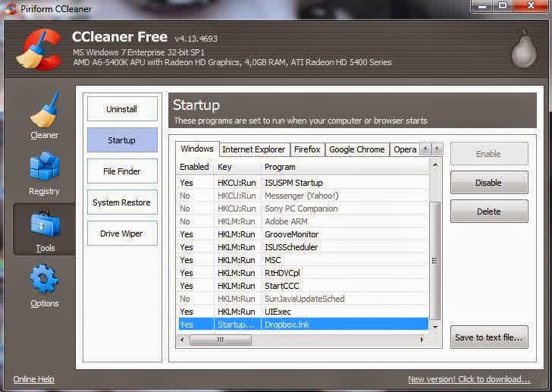Screen dimensions: 552x392
Task: Select the ISUSScheduler entry
Action: (303, 247)
